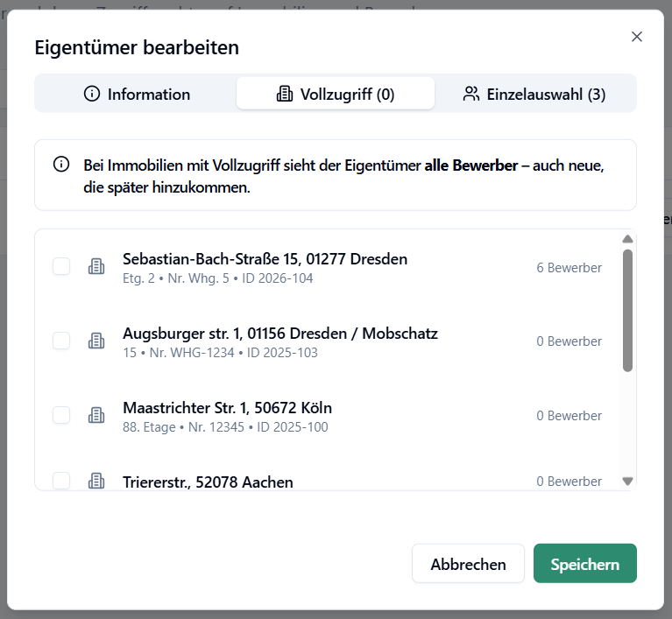Switch to the Information tab
The height and width of the screenshot is (619, 672).
[136, 95]
